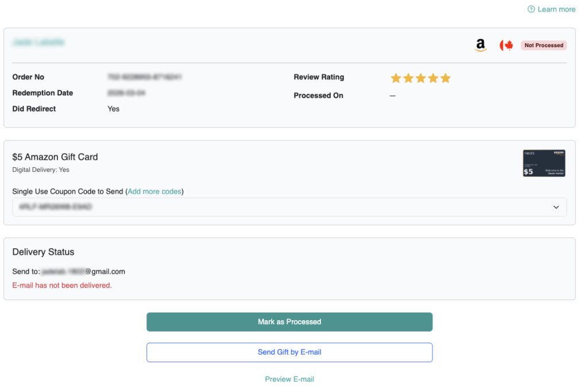
Task: Click the Not Processed status badge
Action: pyautogui.click(x=543, y=45)
